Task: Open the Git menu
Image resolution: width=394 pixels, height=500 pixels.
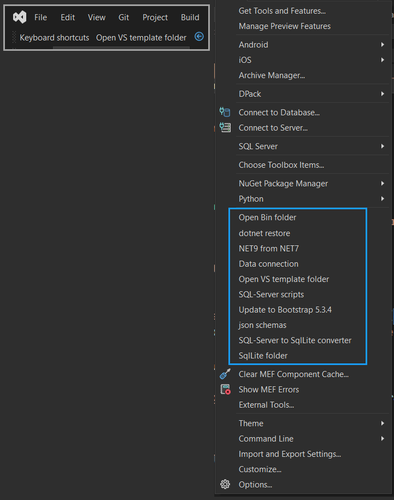Action: pos(124,17)
